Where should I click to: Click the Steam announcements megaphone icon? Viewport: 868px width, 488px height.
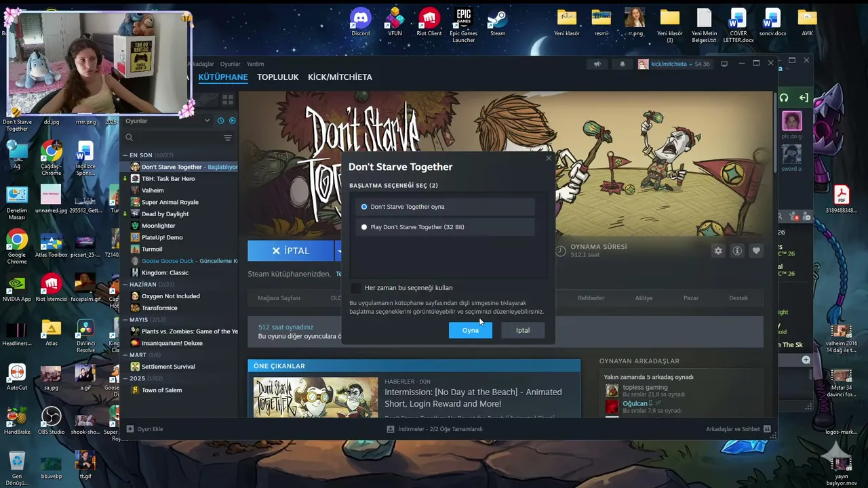(597, 64)
